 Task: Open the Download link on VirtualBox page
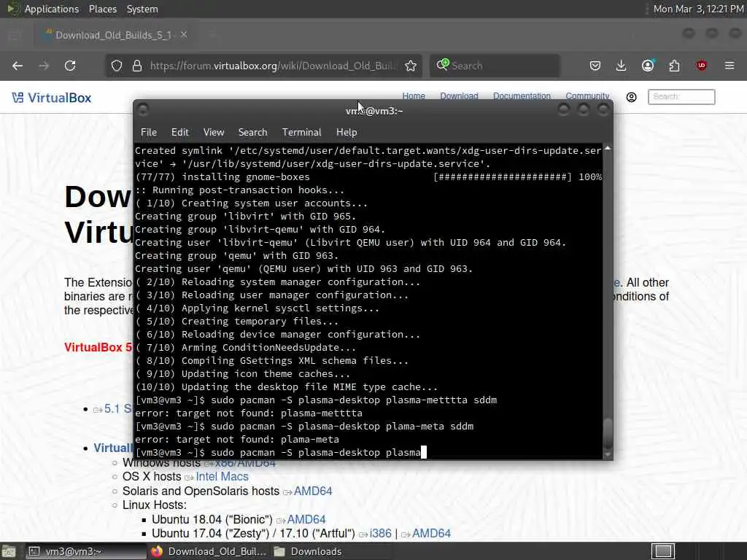[459, 96]
